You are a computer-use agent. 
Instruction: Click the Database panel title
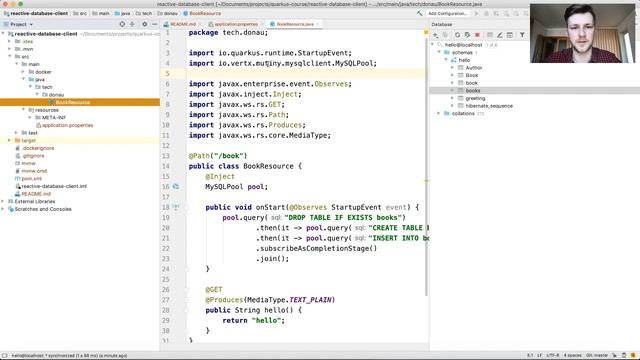[442, 24]
